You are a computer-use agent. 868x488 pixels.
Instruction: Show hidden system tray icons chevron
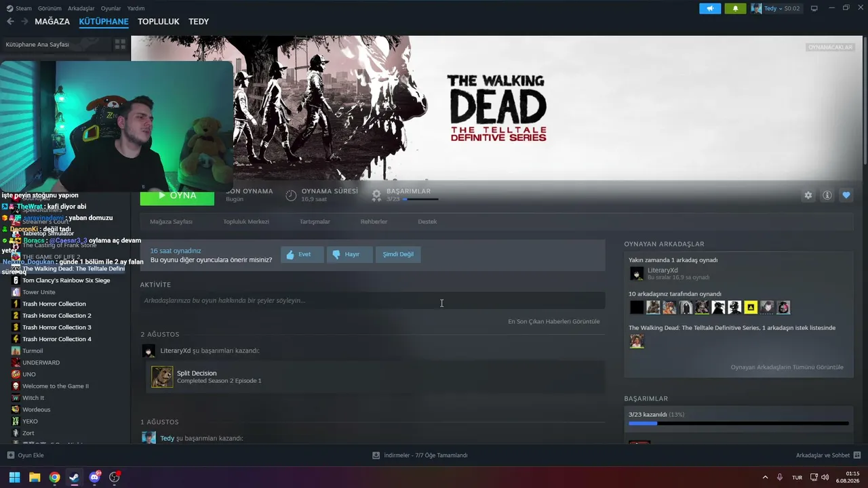(765, 477)
